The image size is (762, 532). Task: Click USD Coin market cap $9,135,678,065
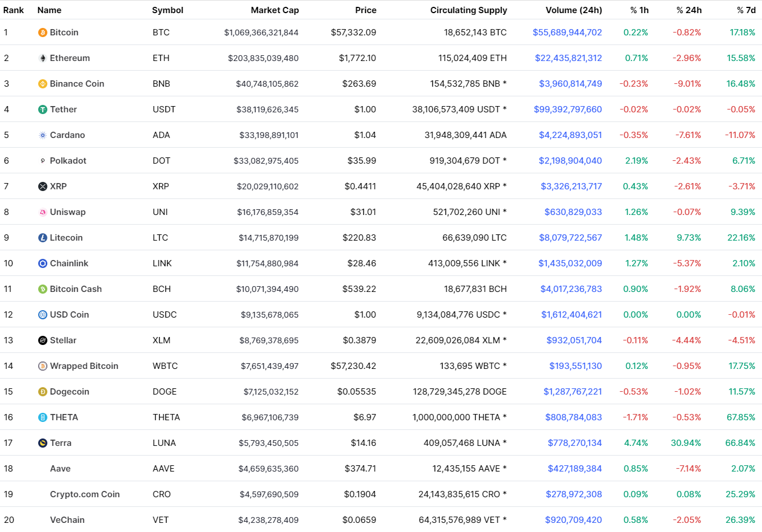270,315
